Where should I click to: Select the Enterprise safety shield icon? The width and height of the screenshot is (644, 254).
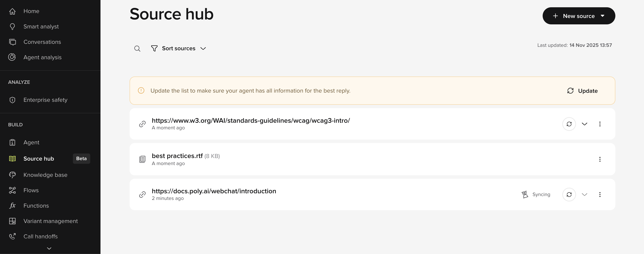coord(12,100)
